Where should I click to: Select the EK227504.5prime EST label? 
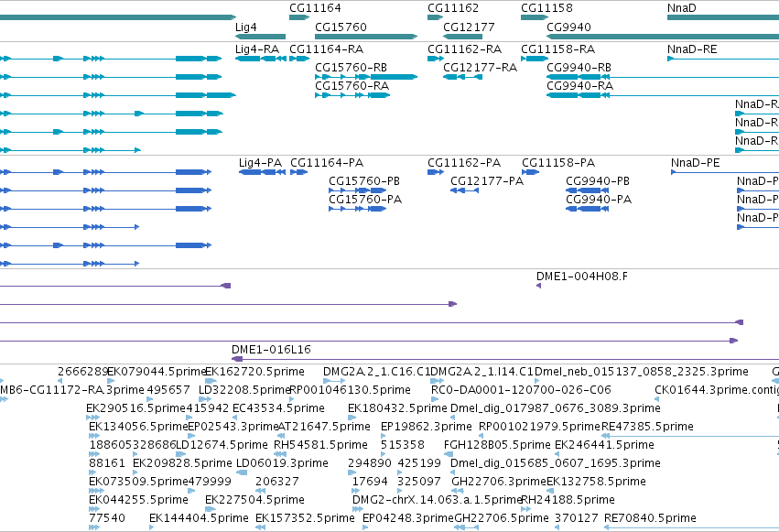point(254,500)
